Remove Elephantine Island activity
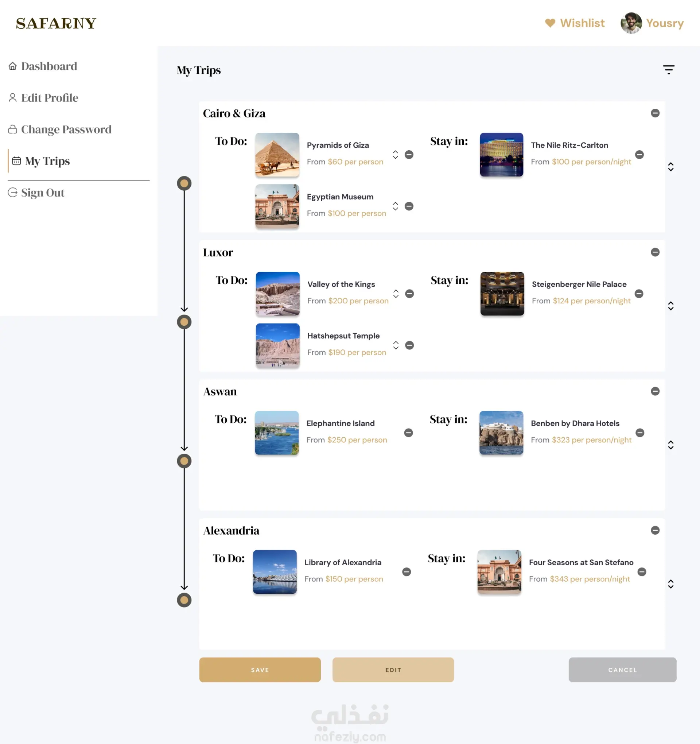The image size is (700, 744). click(x=409, y=433)
